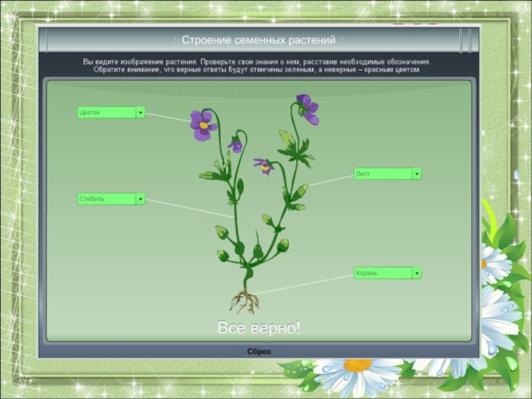532x399 pixels.
Task: Click the instruction text starting 'Вы видите изображение'
Action: point(257,66)
